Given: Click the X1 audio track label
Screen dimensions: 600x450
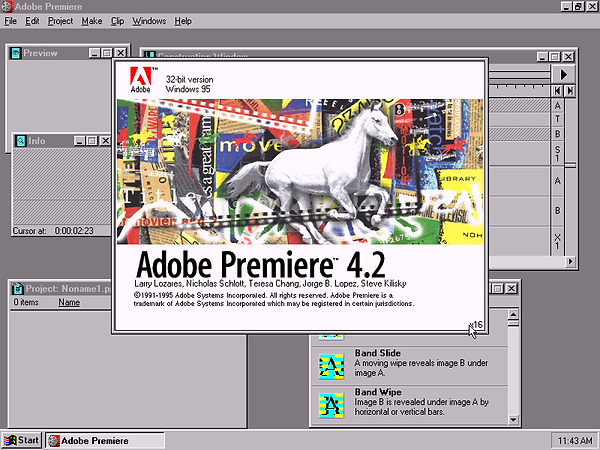Looking at the screenshot, I should pos(558,241).
